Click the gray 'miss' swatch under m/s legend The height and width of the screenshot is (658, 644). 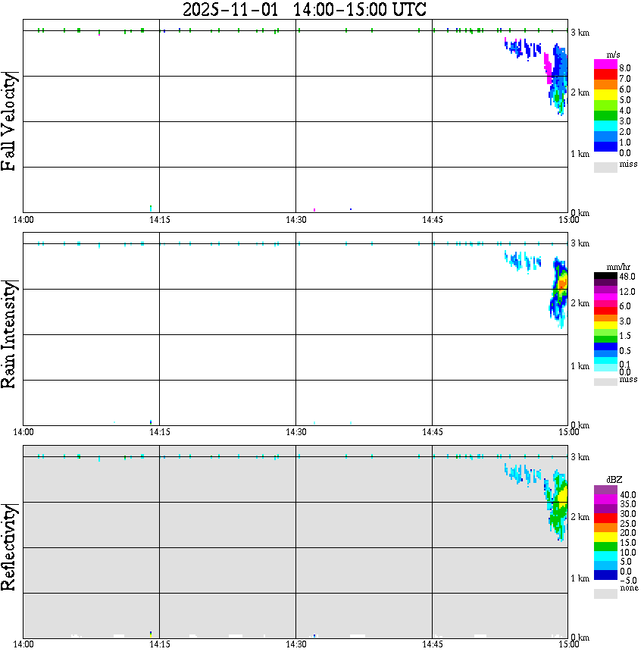coord(605,168)
